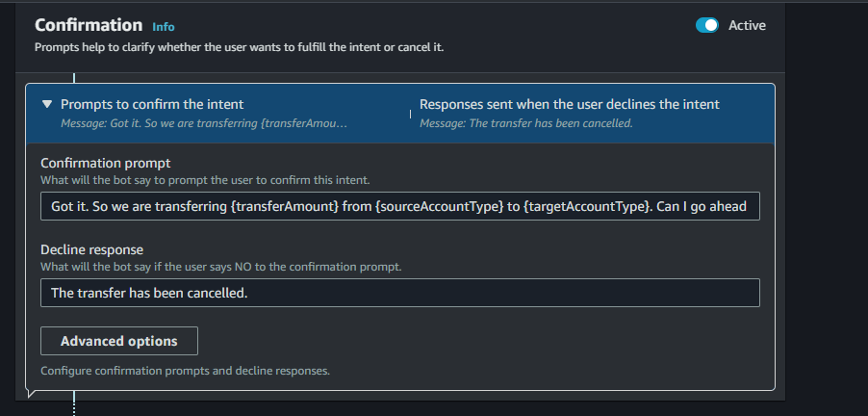868x416 pixels.
Task: Click the "Active" label next to the switch
Action: (x=747, y=26)
